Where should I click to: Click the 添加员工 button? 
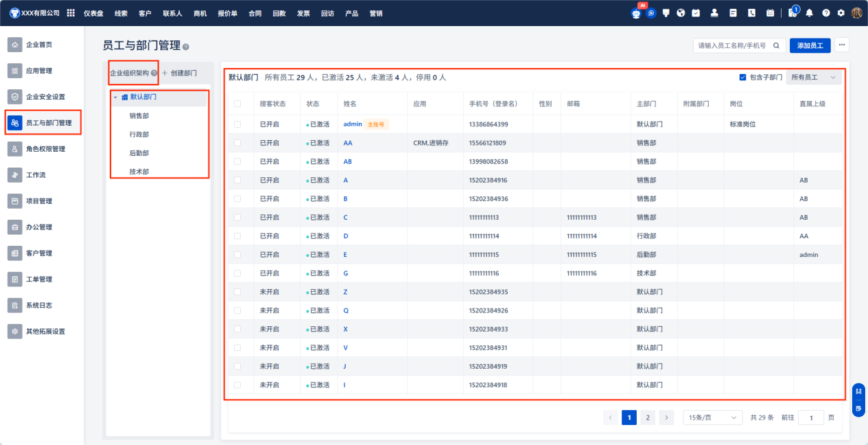pyautogui.click(x=810, y=45)
